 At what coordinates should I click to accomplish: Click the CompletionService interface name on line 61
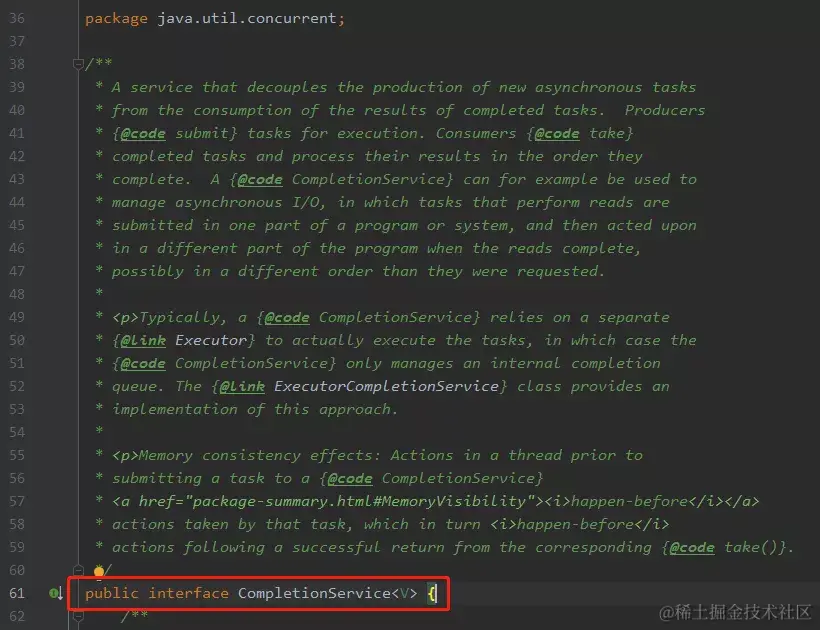click(x=314, y=593)
